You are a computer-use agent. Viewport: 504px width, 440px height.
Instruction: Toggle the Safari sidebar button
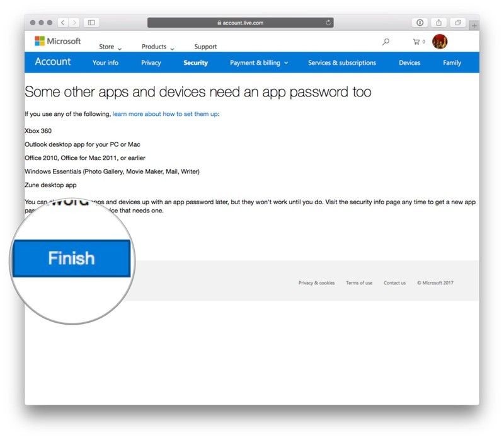[x=91, y=23]
